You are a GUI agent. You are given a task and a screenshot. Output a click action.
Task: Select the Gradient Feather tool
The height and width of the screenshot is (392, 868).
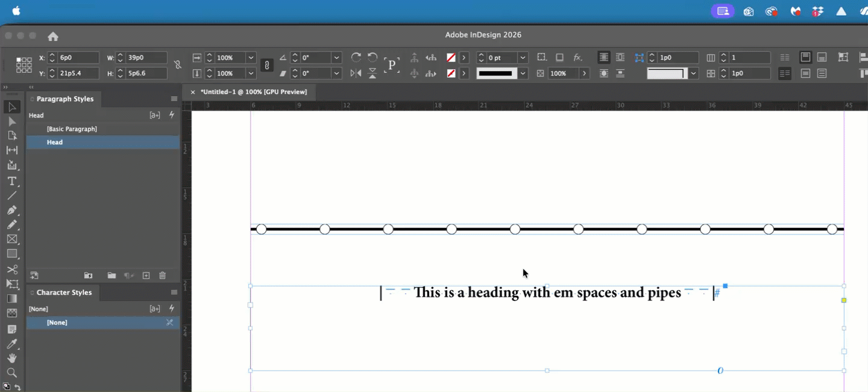pos(12,313)
